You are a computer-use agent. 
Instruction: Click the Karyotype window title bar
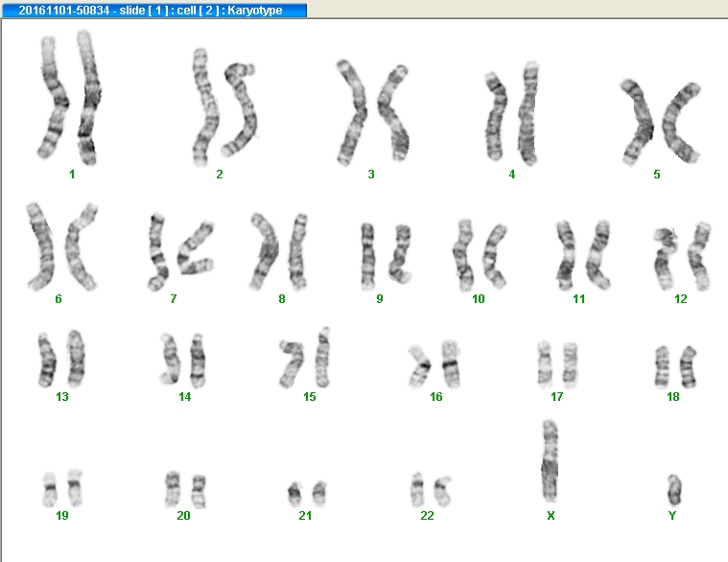154,11
